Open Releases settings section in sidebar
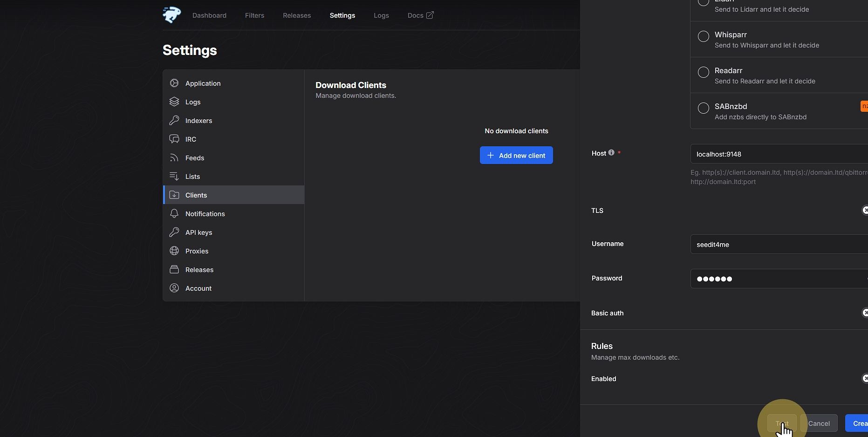The height and width of the screenshot is (437, 868). pos(234,269)
